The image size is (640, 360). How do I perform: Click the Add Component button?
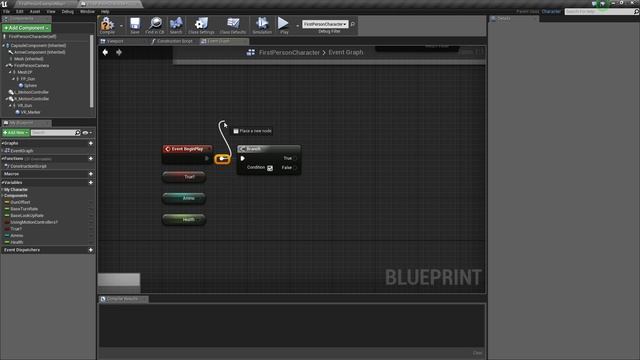(x=27, y=28)
